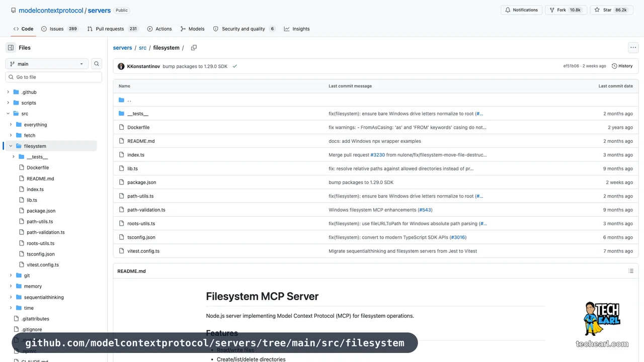Open pull request #3230 link
This screenshot has width=644, height=362.
point(377,155)
